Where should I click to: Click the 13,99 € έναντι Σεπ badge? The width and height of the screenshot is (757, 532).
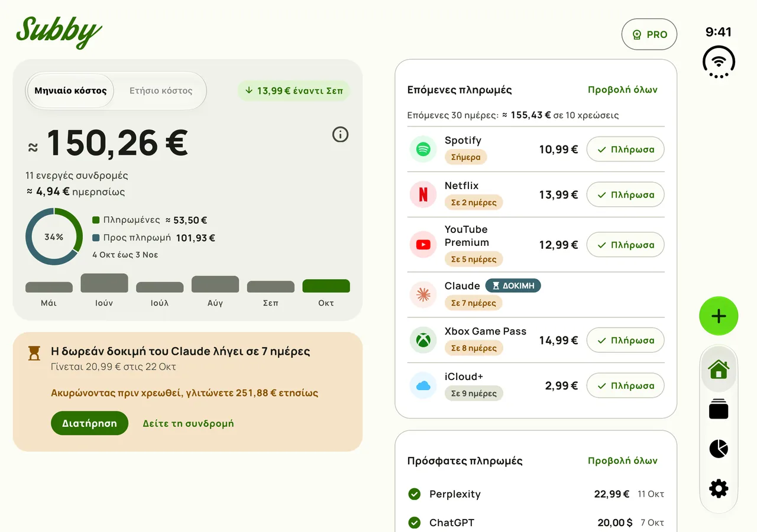coord(294,91)
